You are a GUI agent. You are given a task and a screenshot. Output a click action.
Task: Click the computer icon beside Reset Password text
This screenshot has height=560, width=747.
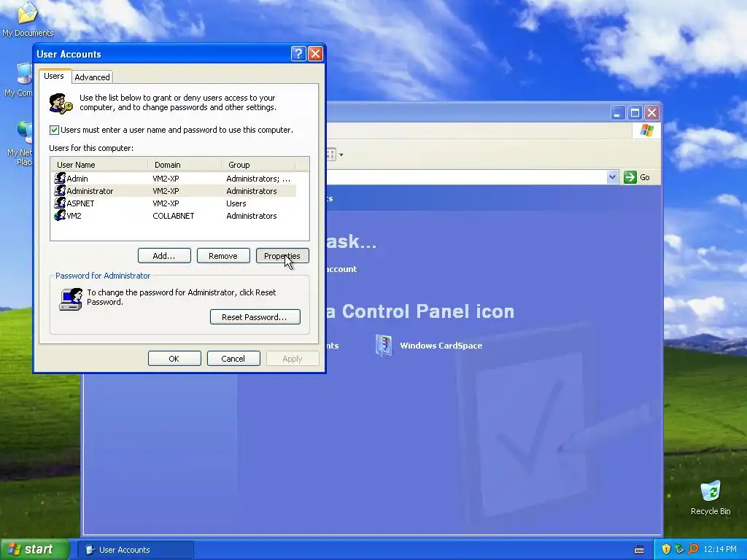(71, 299)
